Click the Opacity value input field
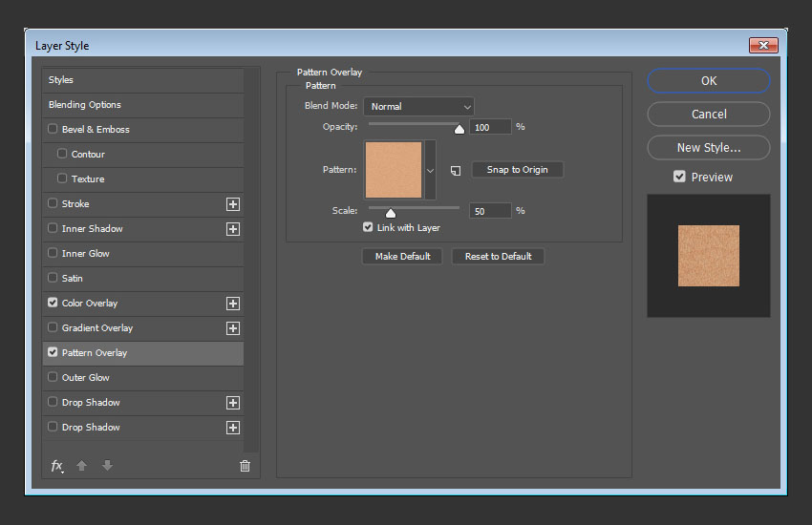Viewport: 812px width, 525px height. (x=490, y=127)
